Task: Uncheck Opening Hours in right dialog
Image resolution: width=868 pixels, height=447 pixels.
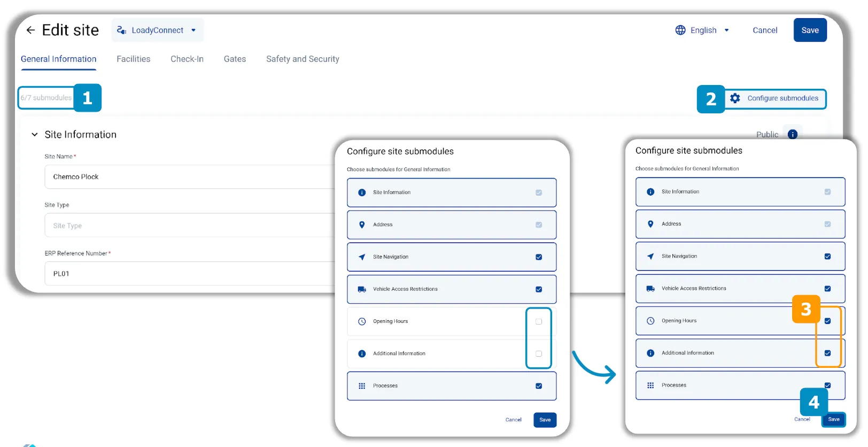Action: (827, 321)
